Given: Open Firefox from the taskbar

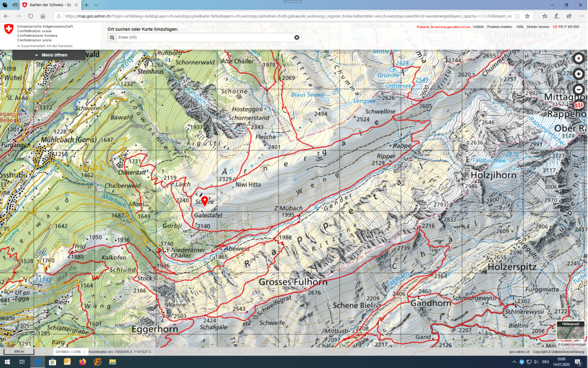Looking at the screenshot, I should point(83,362).
